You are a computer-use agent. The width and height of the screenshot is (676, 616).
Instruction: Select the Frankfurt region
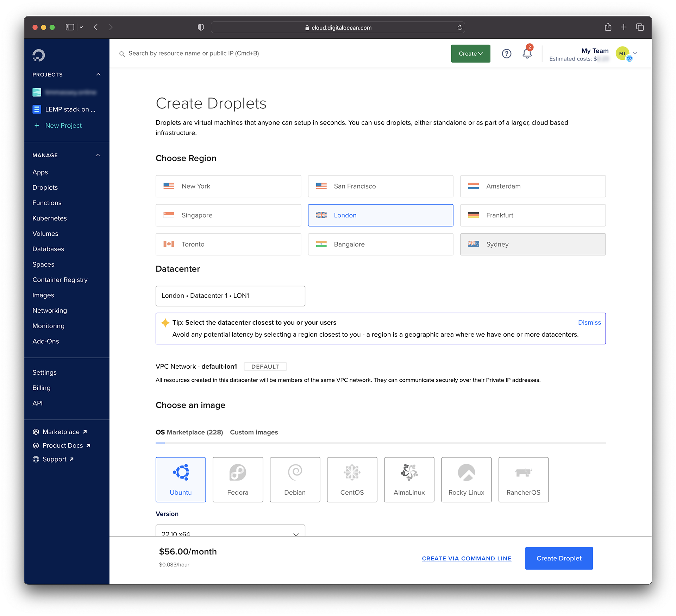(x=533, y=215)
